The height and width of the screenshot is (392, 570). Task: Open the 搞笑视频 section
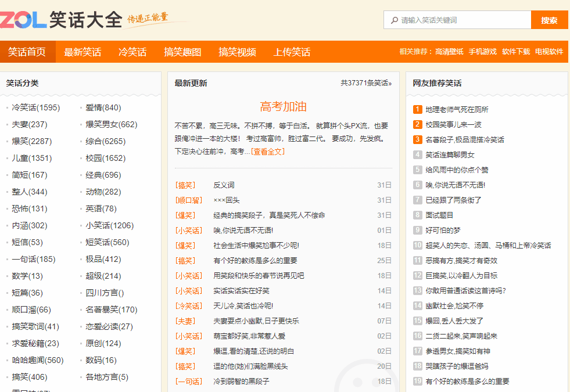235,52
